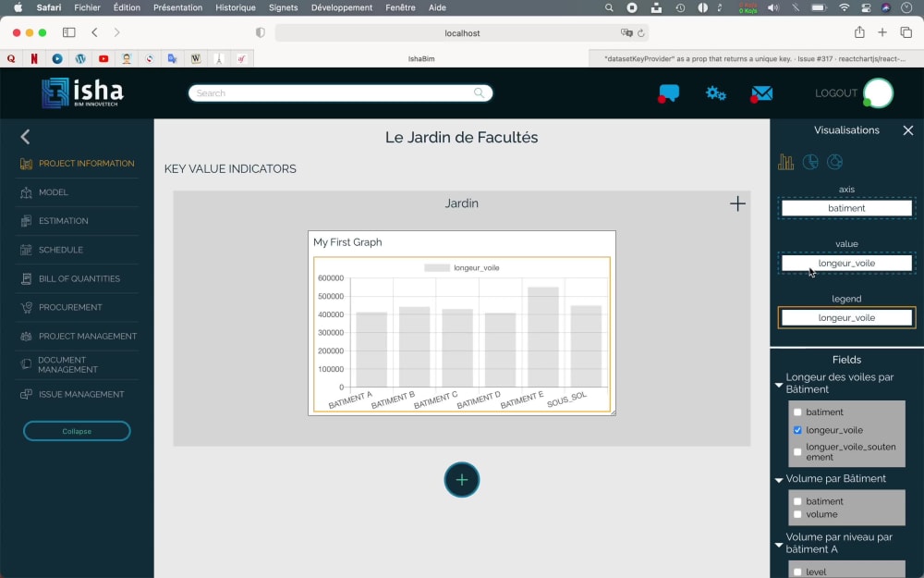Click the Collapse button
The height and width of the screenshot is (578, 924).
[x=77, y=431]
